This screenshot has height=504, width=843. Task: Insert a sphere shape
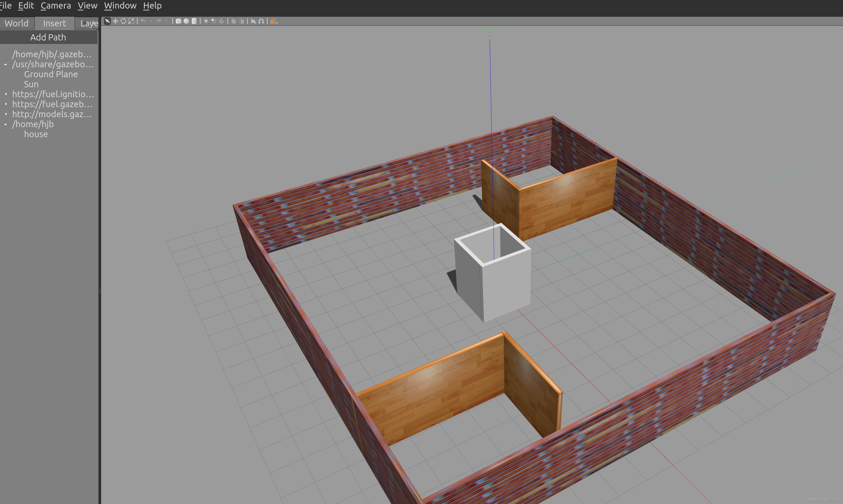[186, 21]
